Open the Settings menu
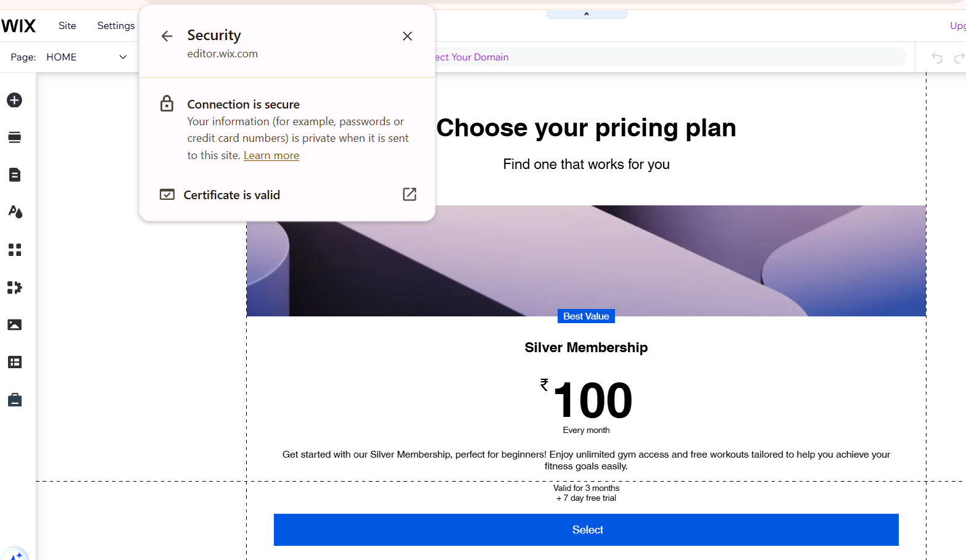The width and height of the screenshot is (966, 560). pyautogui.click(x=116, y=26)
